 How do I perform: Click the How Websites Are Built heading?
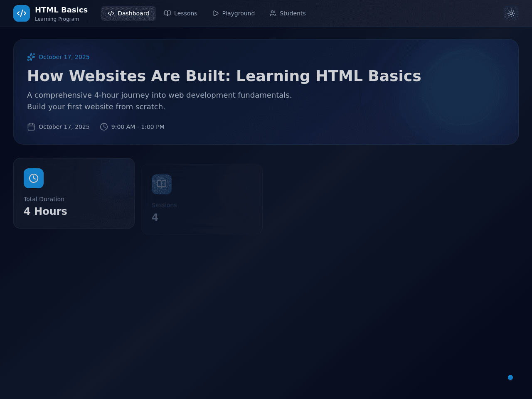tap(224, 76)
